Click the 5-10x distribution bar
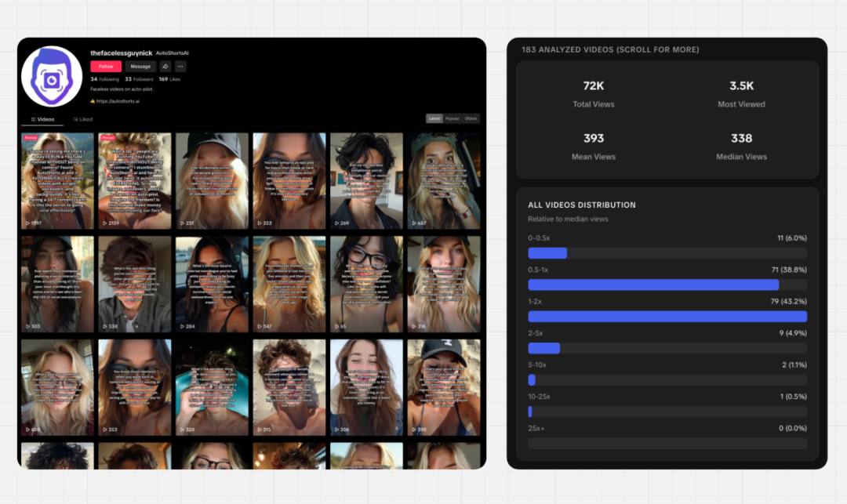The height and width of the screenshot is (504, 847). click(667, 380)
